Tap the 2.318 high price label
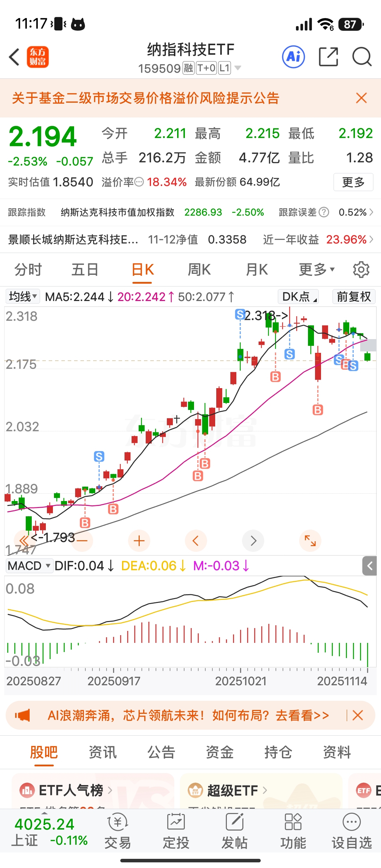This screenshot has height=868, width=381. 266,315
